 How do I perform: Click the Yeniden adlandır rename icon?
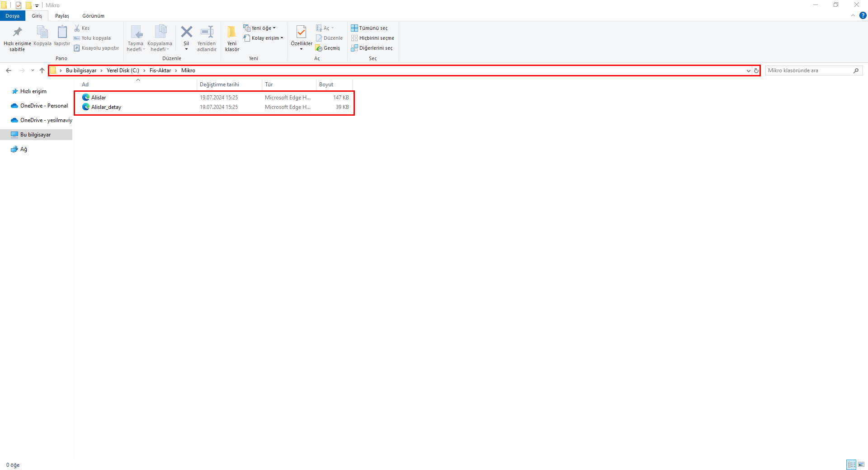click(x=207, y=33)
